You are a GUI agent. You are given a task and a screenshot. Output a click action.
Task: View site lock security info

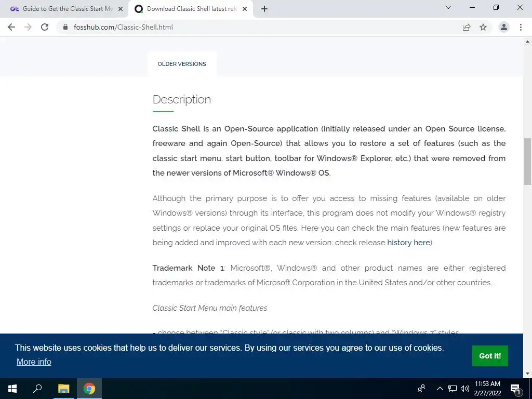pyautogui.click(x=65, y=27)
